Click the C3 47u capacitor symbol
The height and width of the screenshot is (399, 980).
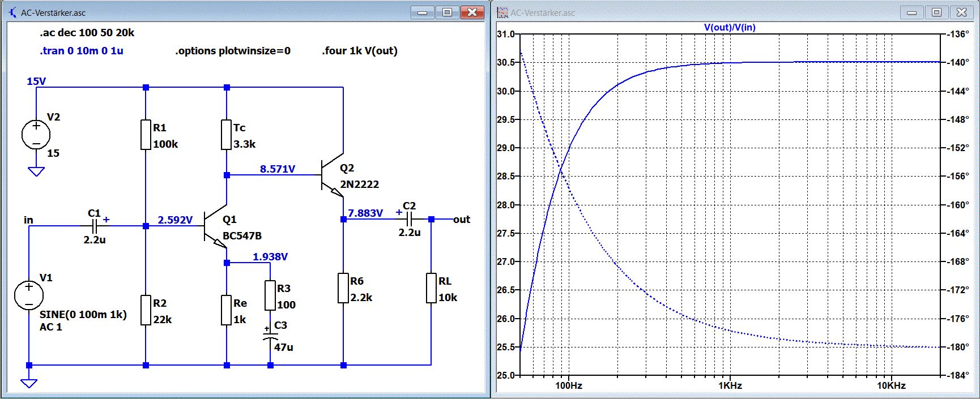(x=270, y=336)
